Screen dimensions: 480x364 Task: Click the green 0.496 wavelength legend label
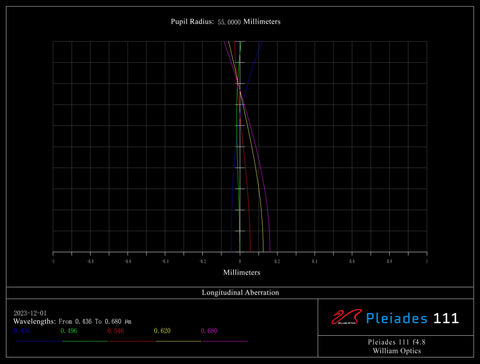(x=69, y=331)
